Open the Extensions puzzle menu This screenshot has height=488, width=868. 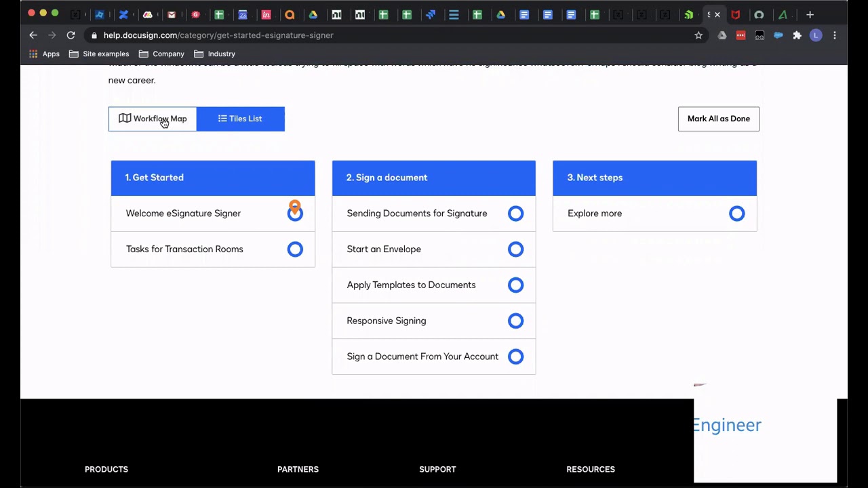[797, 35]
